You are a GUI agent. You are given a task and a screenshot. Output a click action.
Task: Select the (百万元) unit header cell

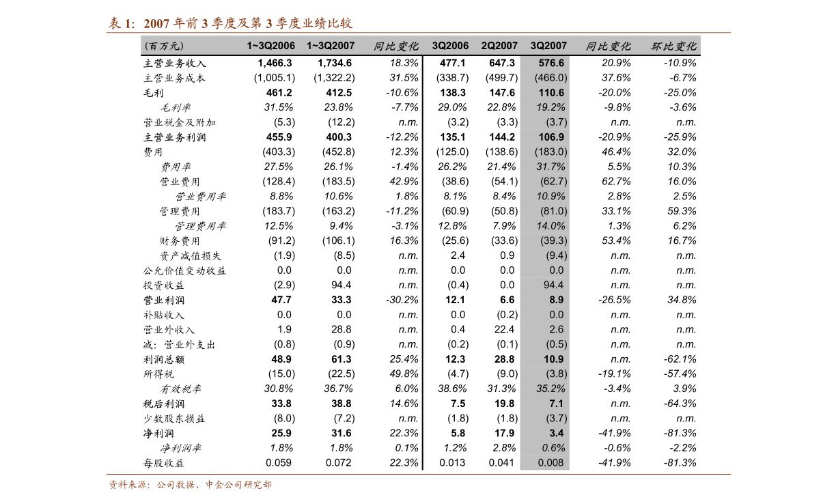point(164,46)
